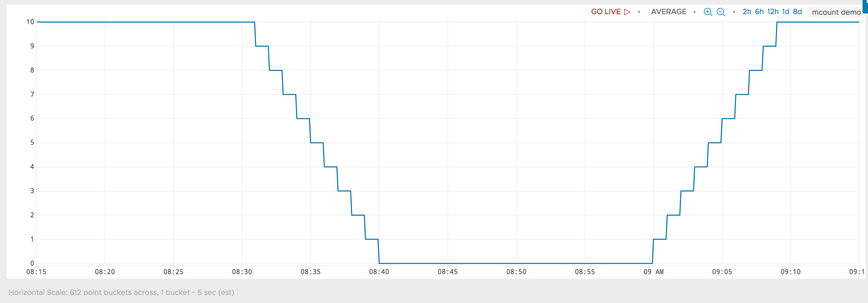Viewport: 868px width, 303px height.
Task: Click the y-axis value 7
Action: pos(32,94)
